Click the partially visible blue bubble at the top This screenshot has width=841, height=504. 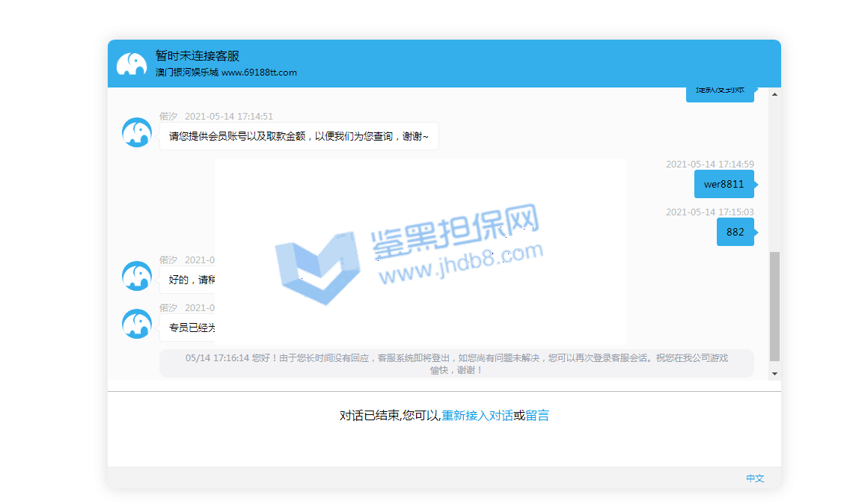(719, 93)
